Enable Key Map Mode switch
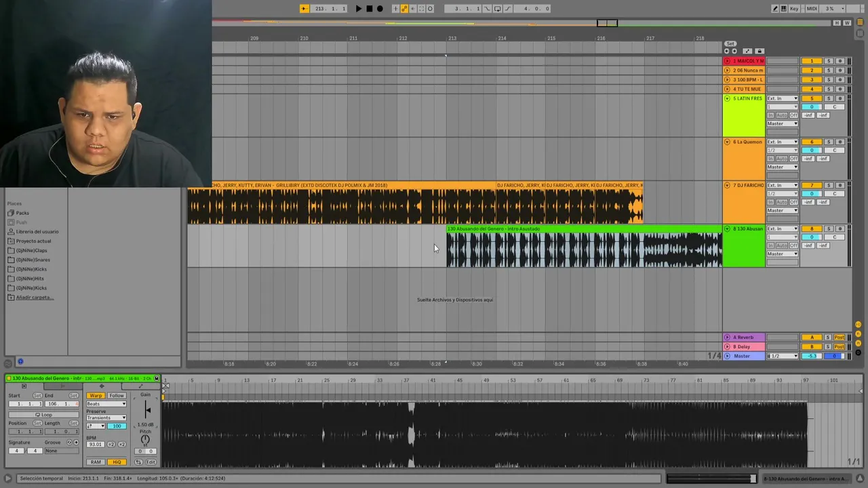868x488 pixels. pos(794,9)
